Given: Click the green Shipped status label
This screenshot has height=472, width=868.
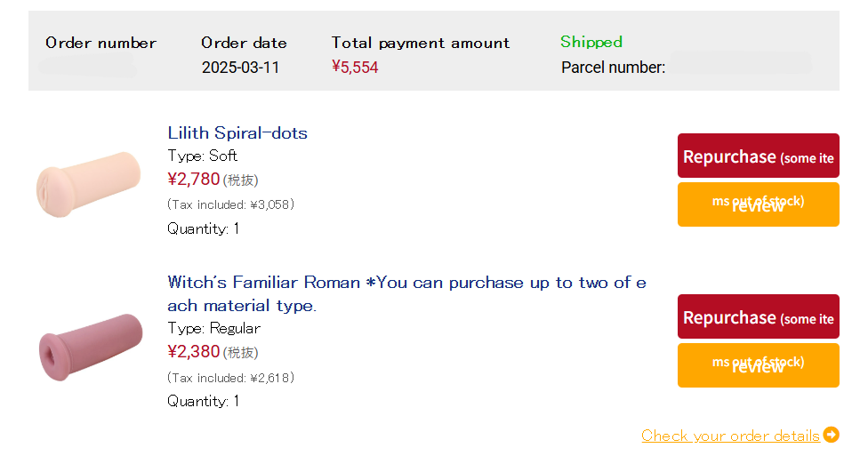Looking at the screenshot, I should pos(591,42).
